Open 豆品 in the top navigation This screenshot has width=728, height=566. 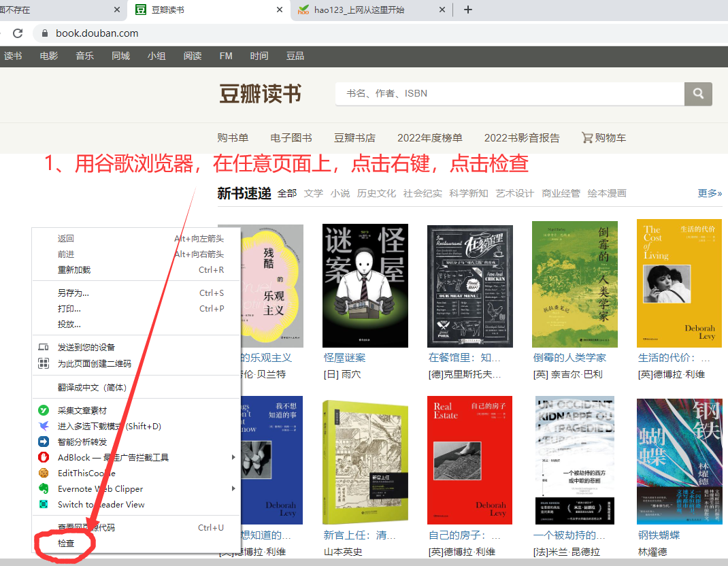click(295, 56)
